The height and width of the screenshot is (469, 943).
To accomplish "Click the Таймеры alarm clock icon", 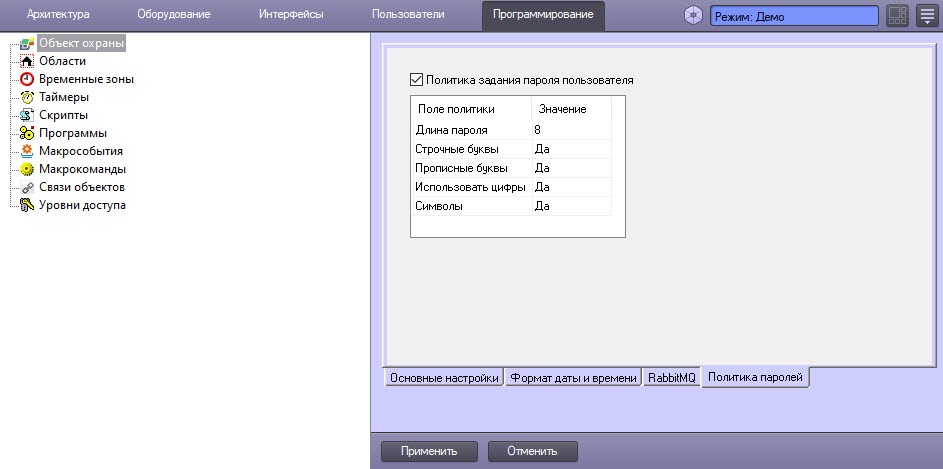I will coord(27,97).
